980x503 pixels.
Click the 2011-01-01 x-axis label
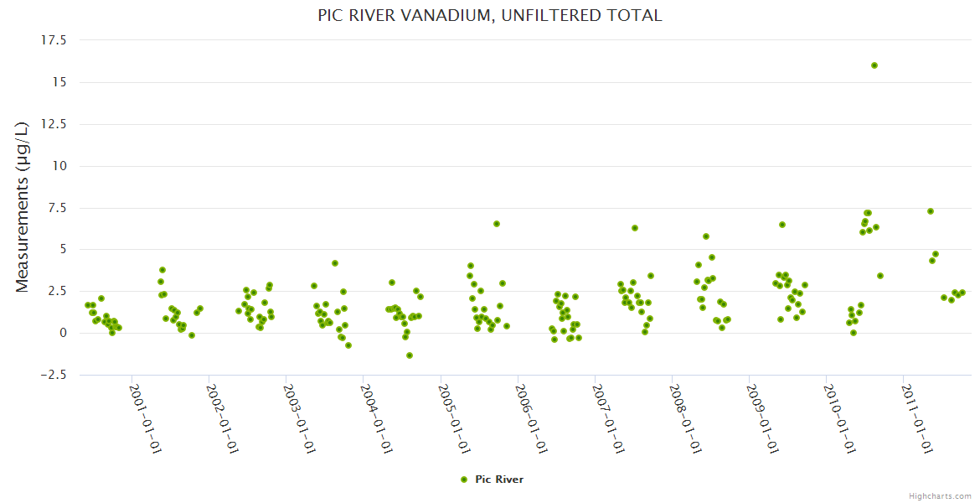click(x=916, y=419)
